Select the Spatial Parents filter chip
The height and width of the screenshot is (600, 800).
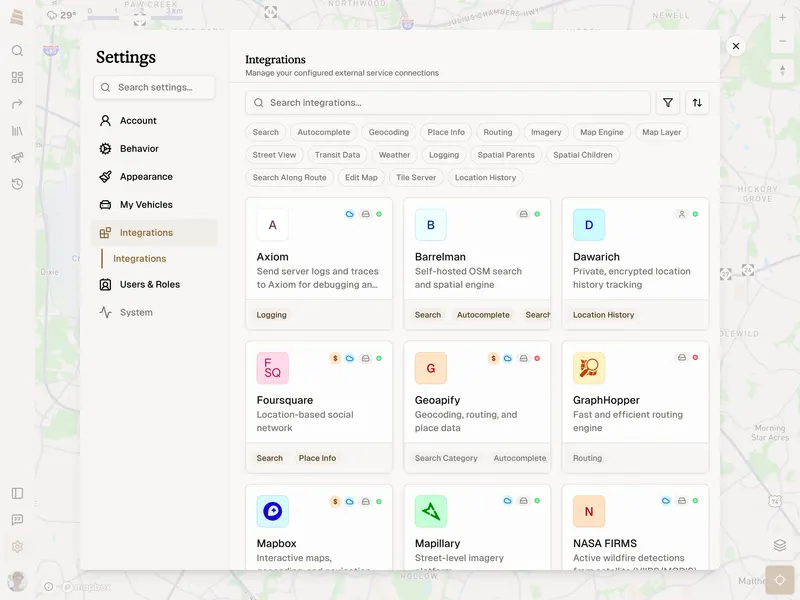pyautogui.click(x=506, y=155)
